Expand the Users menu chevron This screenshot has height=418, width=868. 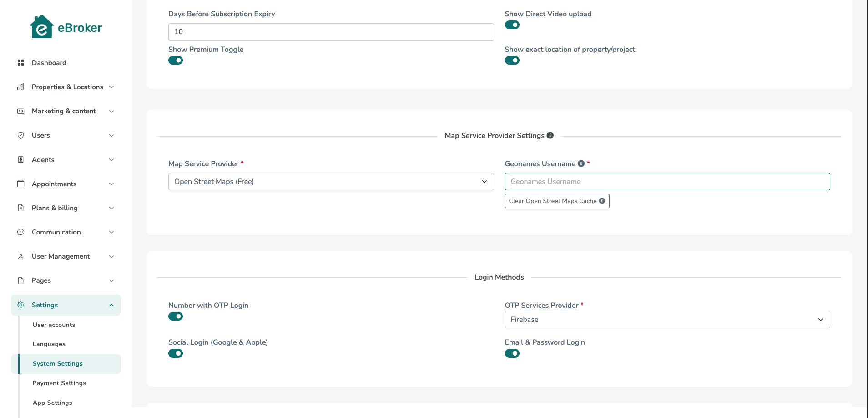pyautogui.click(x=111, y=135)
